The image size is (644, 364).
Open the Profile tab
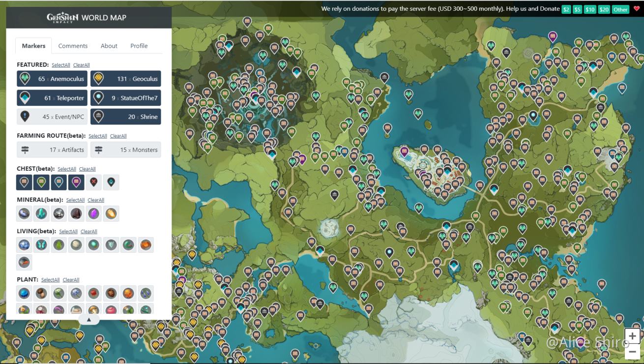point(139,46)
